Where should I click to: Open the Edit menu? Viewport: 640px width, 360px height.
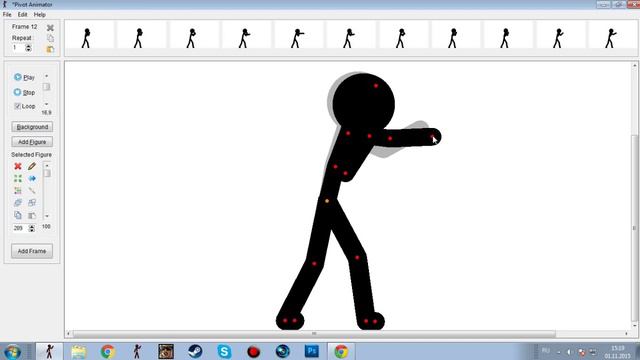[22, 14]
